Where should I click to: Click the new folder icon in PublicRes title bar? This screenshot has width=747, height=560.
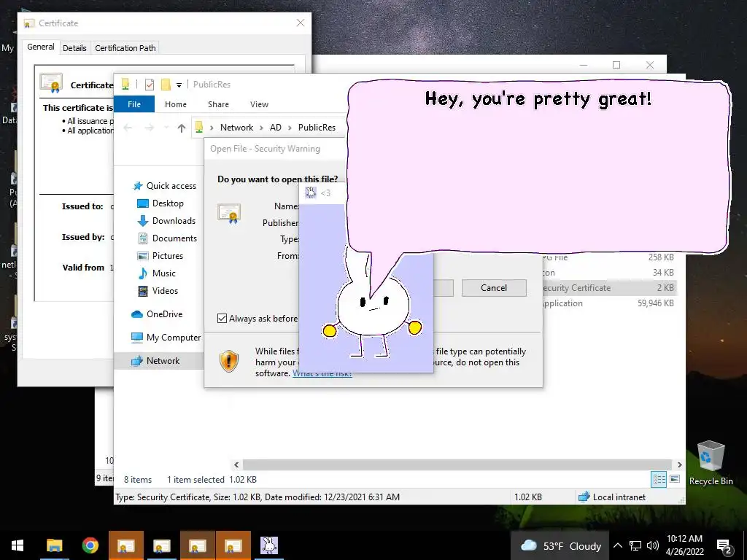pos(166,85)
